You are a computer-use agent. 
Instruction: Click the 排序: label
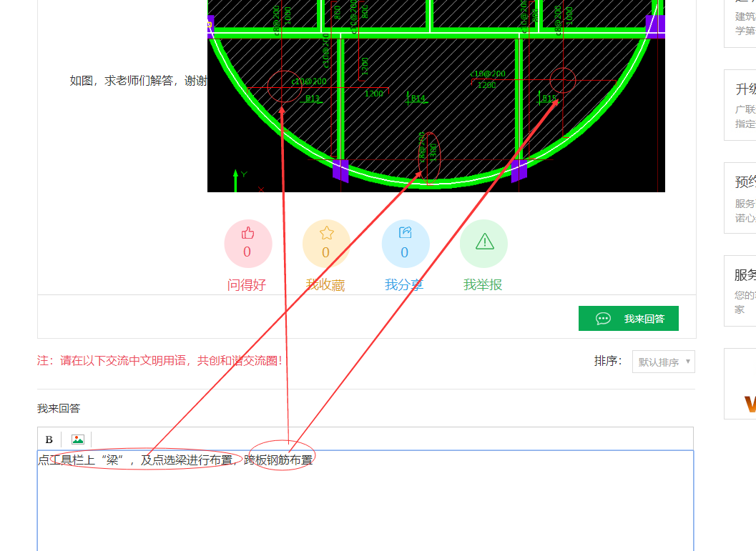pyautogui.click(x=607, y=361)
